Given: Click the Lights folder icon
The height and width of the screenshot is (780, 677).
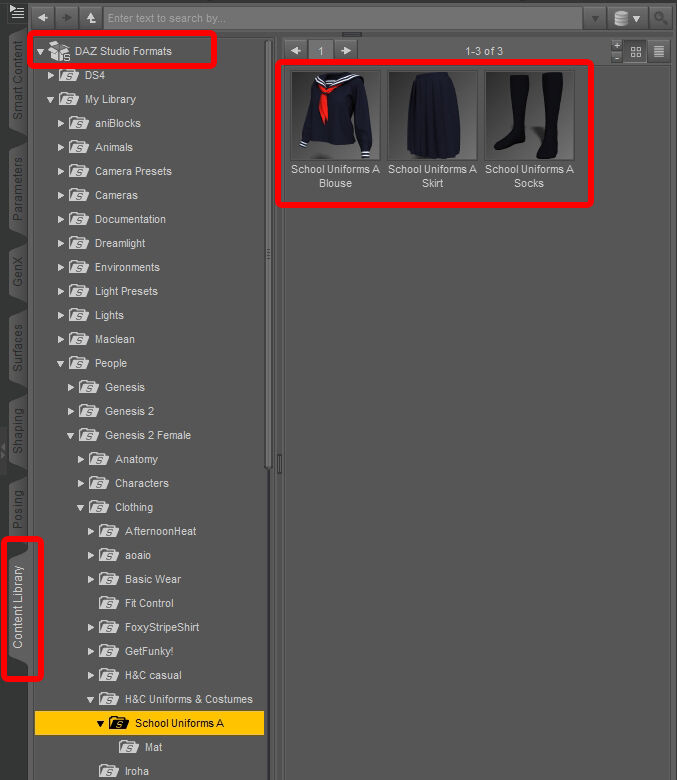Looking at the screenshot, I should coord(79,315).
